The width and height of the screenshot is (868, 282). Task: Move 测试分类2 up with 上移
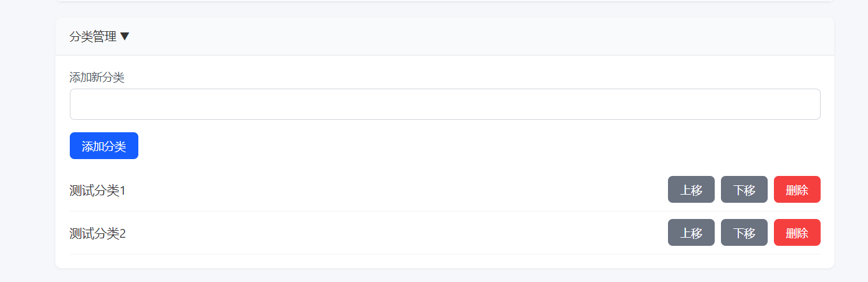point(691,233)
